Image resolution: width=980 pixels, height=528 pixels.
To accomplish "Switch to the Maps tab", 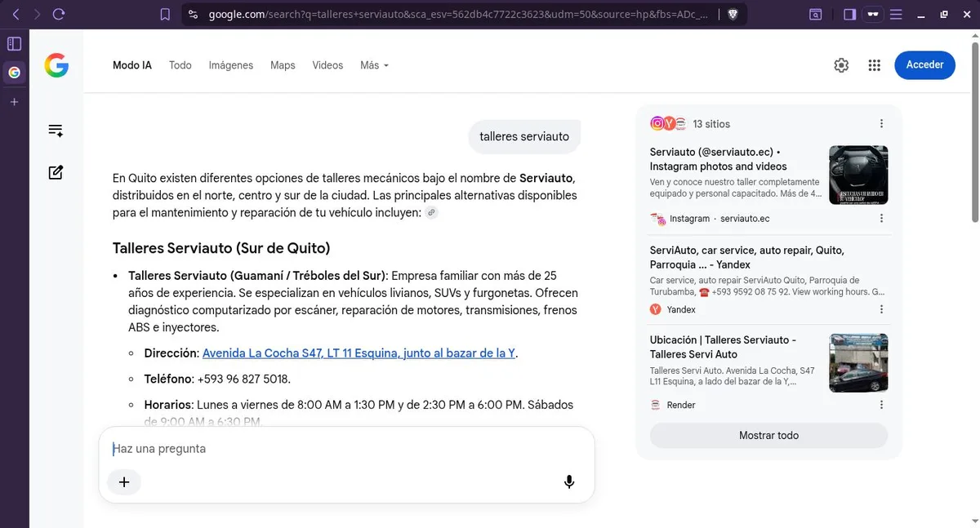I will pyautogui.click(x=283, y=65).
